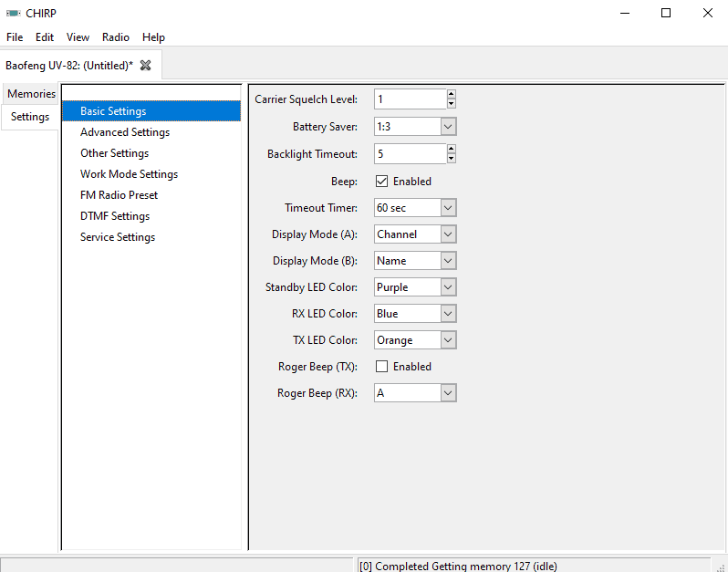Increase Carrier Squelch Level with up arrow
This screenshot has width=728, height=572.
click(451, 94)
